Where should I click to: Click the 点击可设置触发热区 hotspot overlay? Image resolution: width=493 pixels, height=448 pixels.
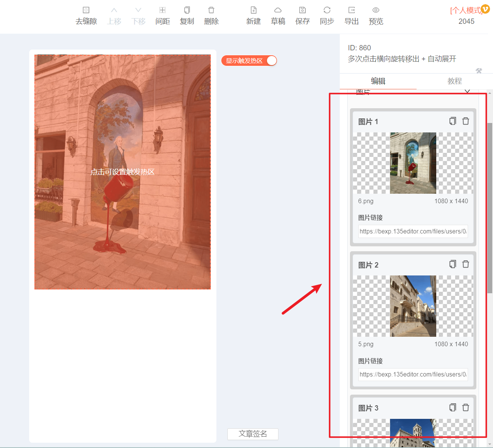click(123, 172)
